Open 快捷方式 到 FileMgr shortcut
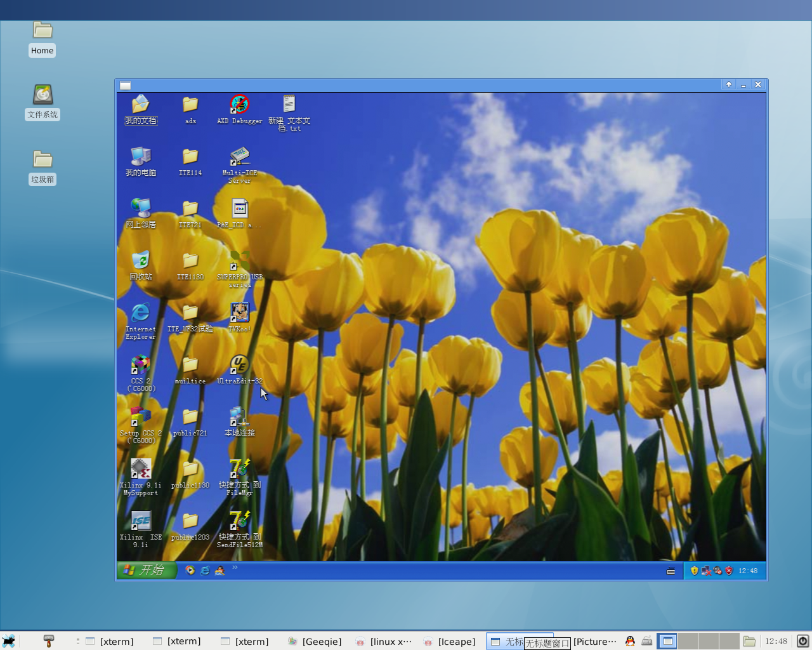This screenshot has height=650, width=812. 239,477
